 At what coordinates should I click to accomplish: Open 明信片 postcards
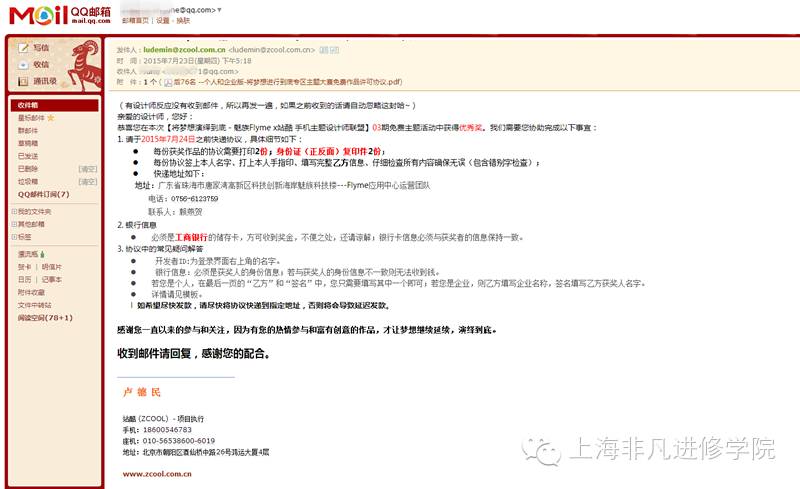click(52, 267)
